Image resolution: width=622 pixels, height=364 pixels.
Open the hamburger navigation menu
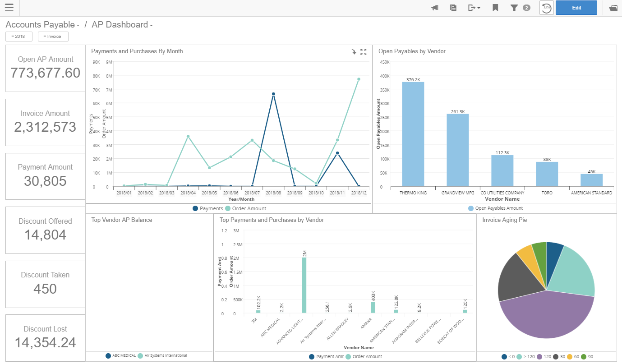click(x=9, y=8)
